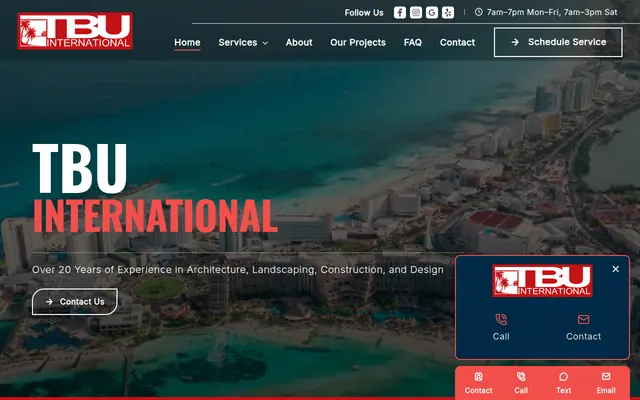Image resolution: width=640 pixels, height=400 pixels.
Task: Open the About page
Action: tap(299, 42)
